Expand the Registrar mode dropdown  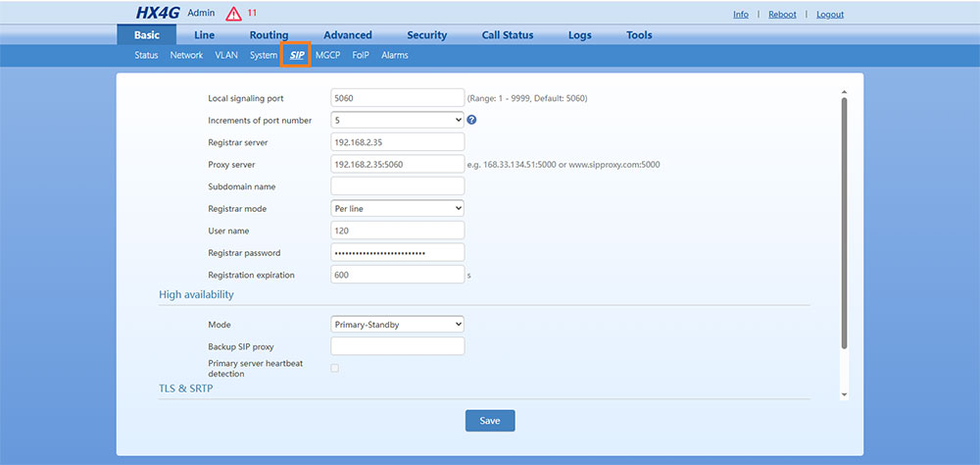[397, 209]
